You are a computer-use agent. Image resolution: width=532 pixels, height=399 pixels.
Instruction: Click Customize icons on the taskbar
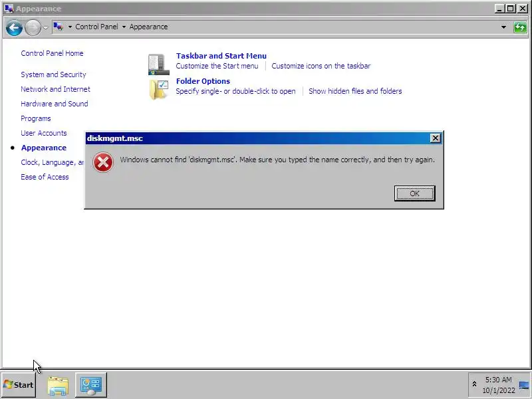[321, 66]
